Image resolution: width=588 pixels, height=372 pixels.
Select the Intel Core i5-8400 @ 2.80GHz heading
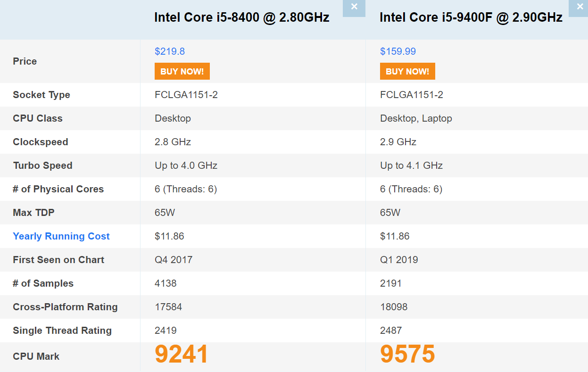click(x=242, y=17)
